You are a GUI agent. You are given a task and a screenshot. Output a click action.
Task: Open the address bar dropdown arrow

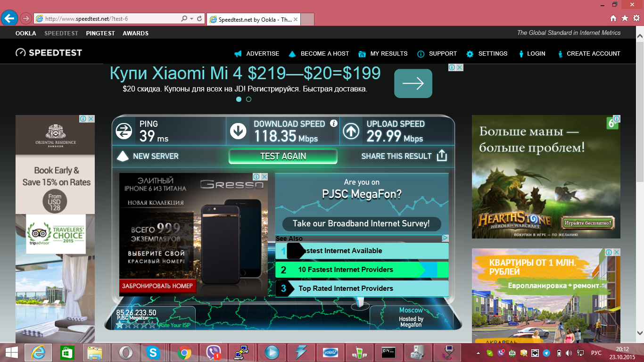(192, 19)
